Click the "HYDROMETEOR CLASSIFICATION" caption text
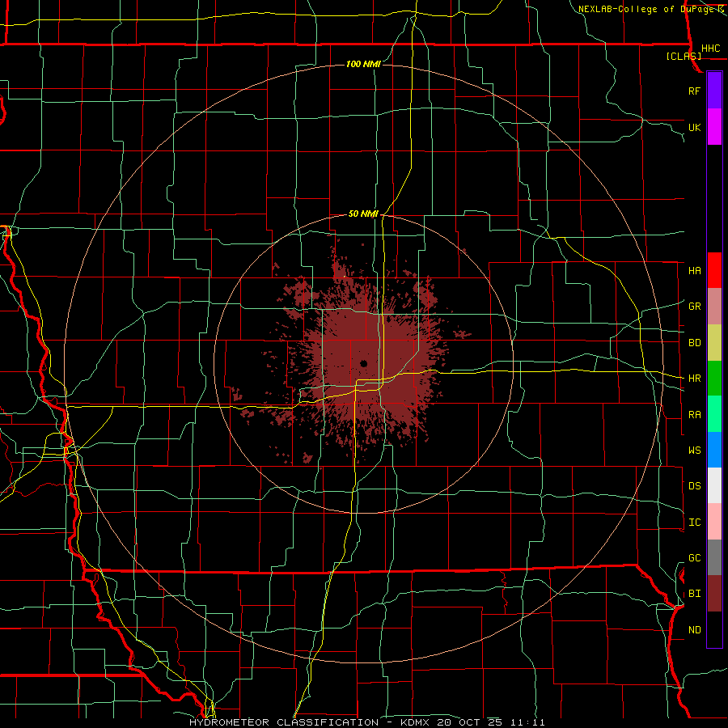Viewport: 728px width, 728px height. click(x=284, y=722)
